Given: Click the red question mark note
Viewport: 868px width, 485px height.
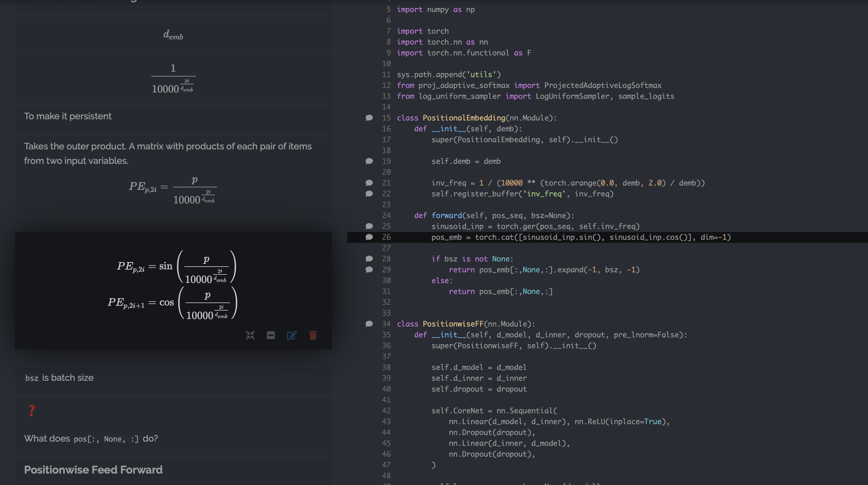Looking at the screenshot, I should coord(32,410).
